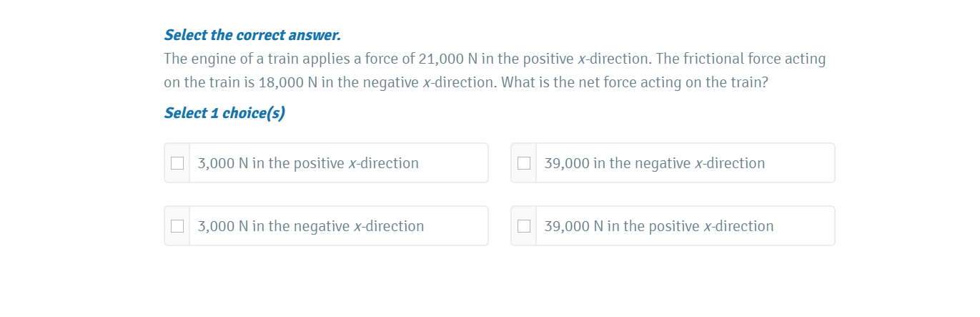980x317 pixels.
Task: Click the "Select the correct answer." heading
Action: (x=252, y=35)
